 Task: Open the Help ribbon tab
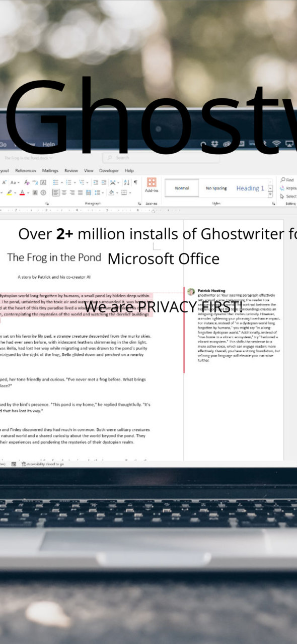click(129, 170)
